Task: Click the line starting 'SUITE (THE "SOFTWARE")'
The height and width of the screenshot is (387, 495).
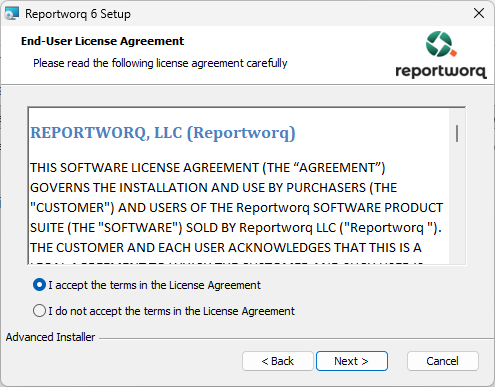Action: pos(236,228)
